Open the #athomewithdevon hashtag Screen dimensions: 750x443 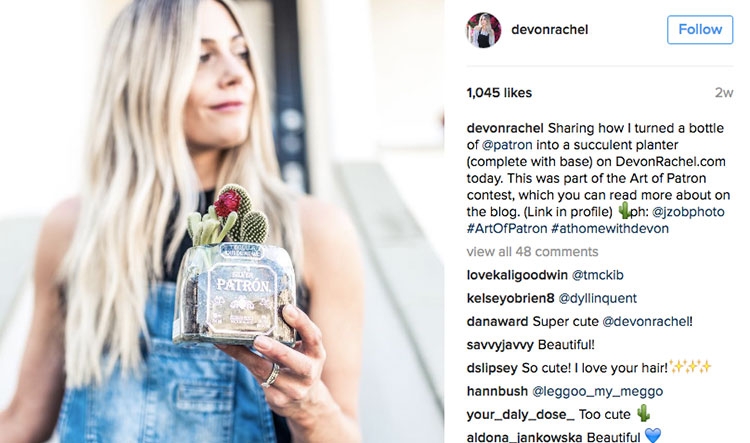610,229
